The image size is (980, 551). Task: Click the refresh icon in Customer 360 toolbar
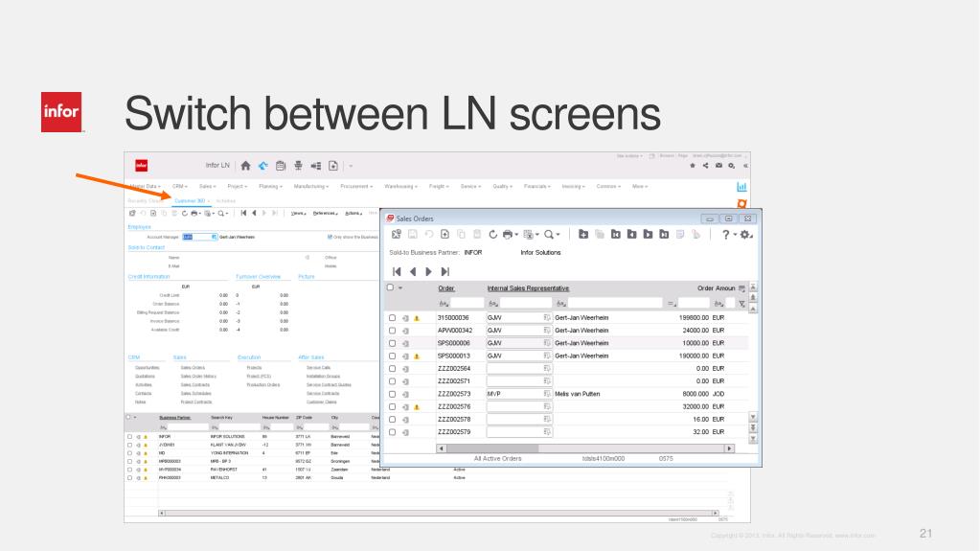[184, 214]
